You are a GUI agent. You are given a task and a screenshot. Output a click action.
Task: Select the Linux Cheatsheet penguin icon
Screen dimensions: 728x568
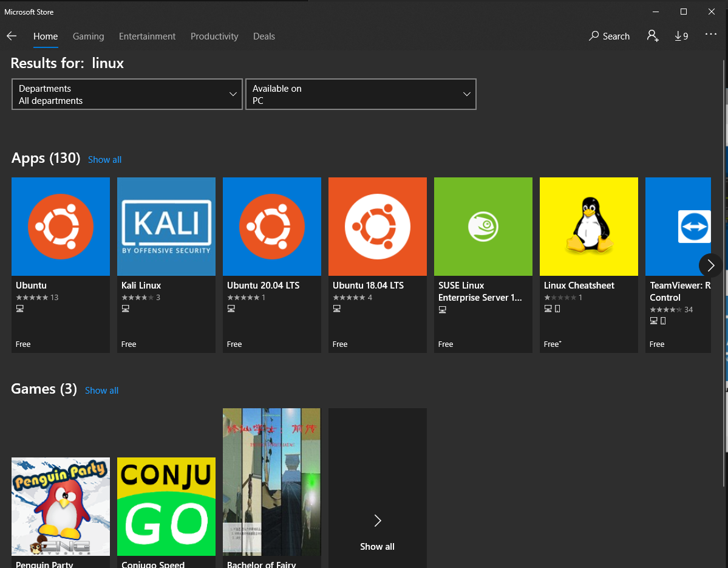point(588,227)
